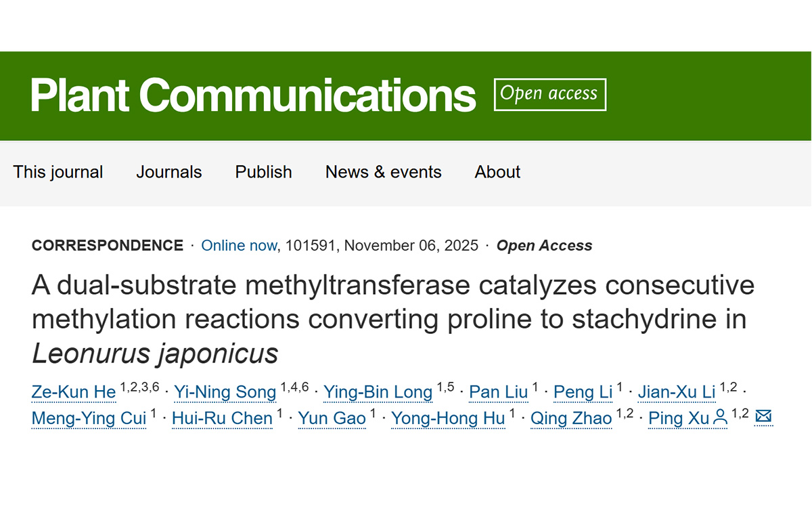Open the About menu item
This screenshot has height=508, width=812.
coord(497,172)
